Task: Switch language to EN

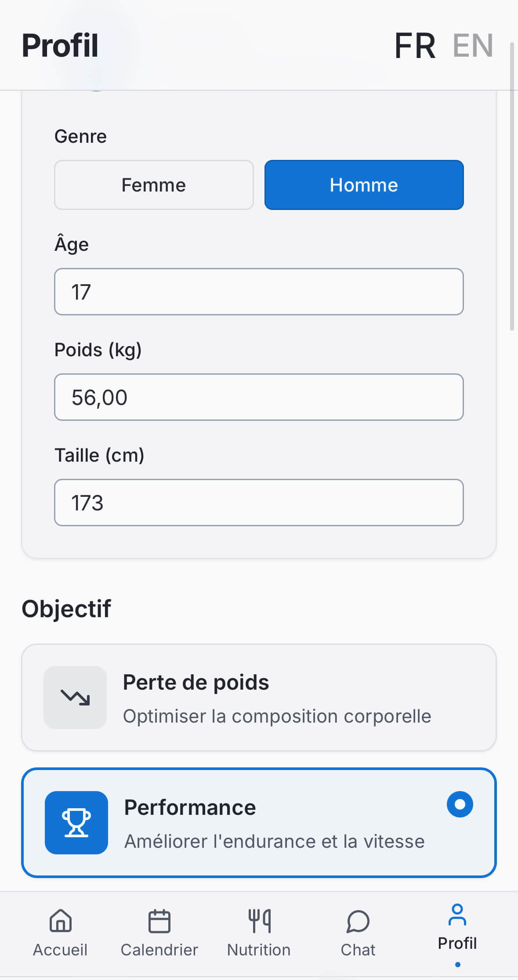Action: coord(473,45)
